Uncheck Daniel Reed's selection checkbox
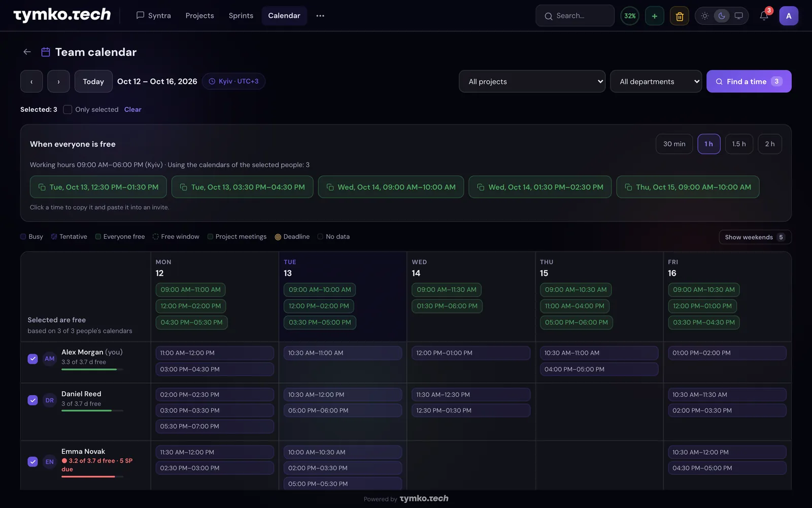The height and width of the screenshot is (508, 812). [32, 400]
